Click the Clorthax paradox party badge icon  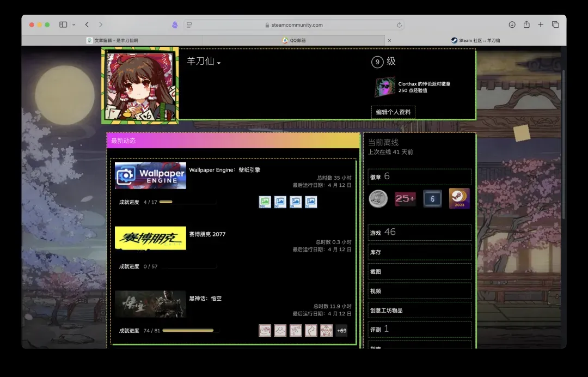(385, 87)
